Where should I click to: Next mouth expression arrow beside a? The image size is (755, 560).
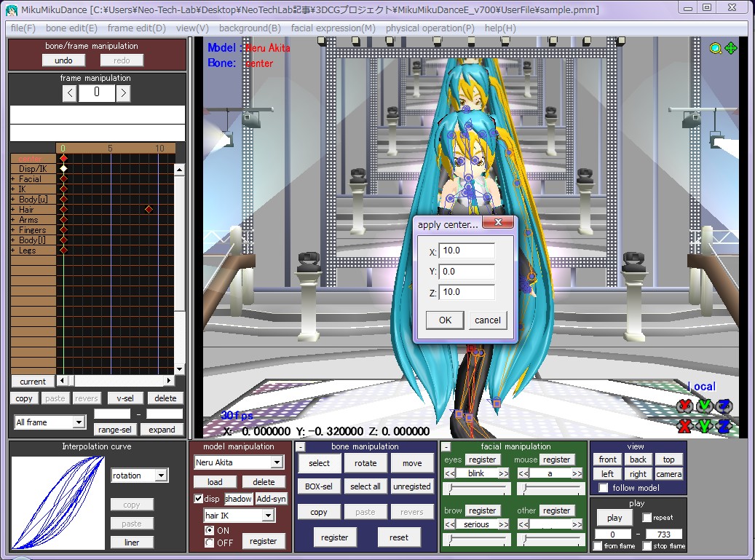577,473
